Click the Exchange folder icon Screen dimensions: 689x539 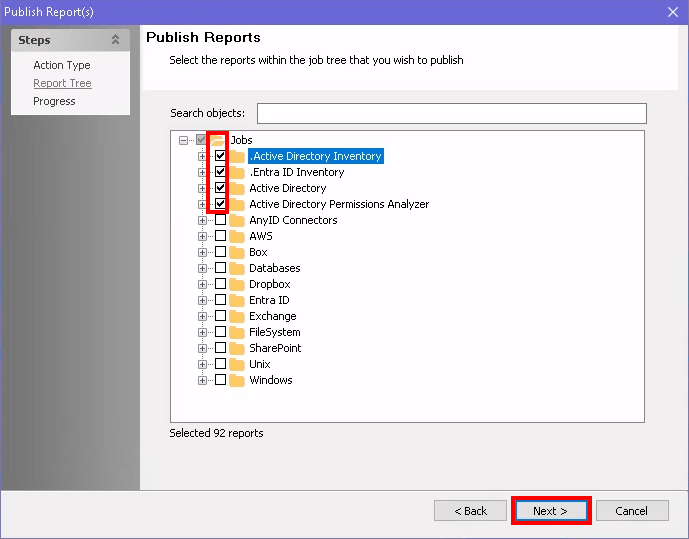(x=237, y=316)
